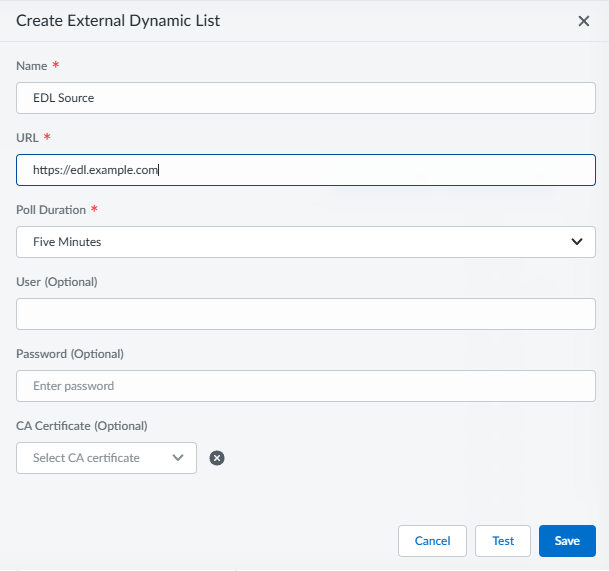Viewport: 609px width, 571px height.
Task: Click the Password (Optional) label
Action: 70,354
